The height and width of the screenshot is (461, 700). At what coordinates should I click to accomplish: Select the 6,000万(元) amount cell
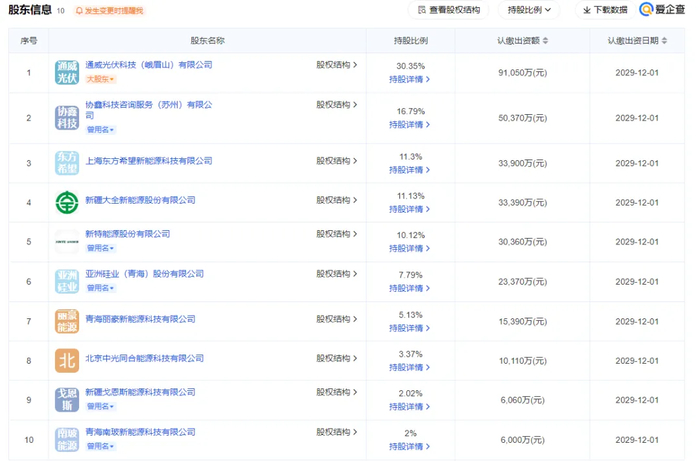[x=523, y=440]
